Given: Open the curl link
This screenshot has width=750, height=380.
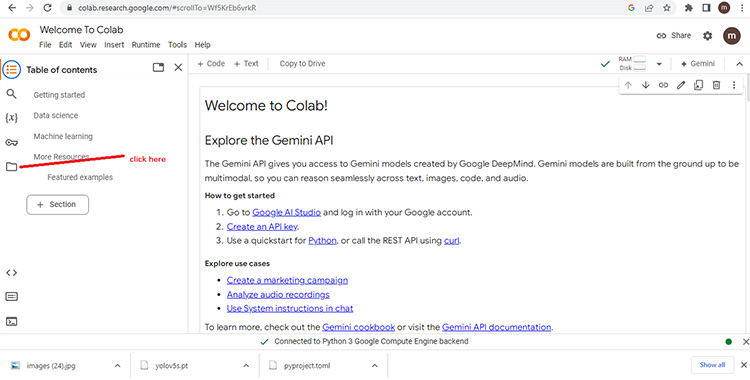Looking at the screenshot, I should pos(452,240).
